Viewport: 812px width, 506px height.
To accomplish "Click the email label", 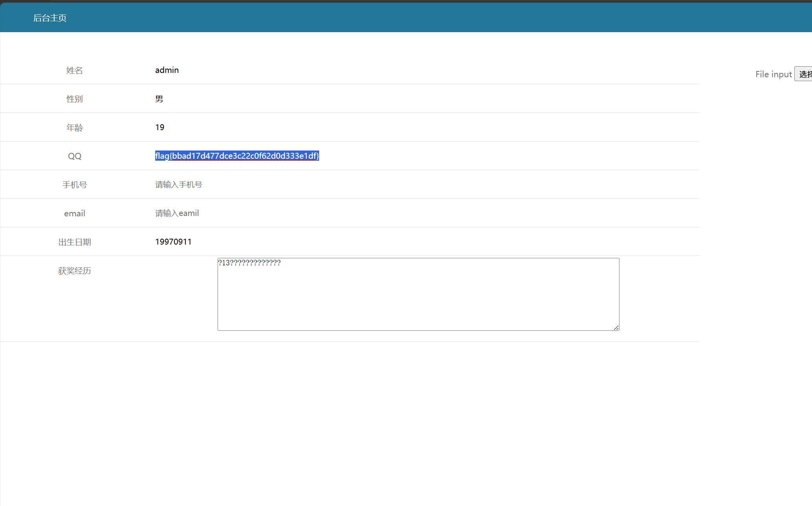I will click(74, 214).
